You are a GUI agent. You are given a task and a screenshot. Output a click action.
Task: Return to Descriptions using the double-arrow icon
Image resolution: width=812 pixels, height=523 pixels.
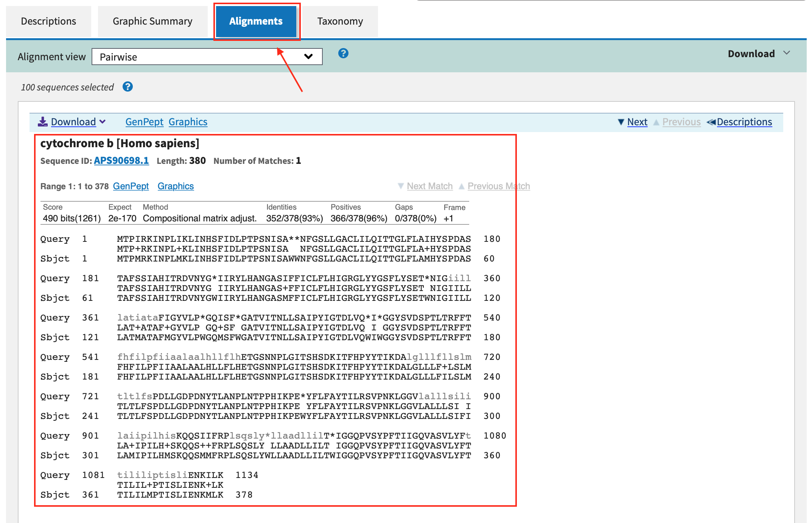(712, 121)
